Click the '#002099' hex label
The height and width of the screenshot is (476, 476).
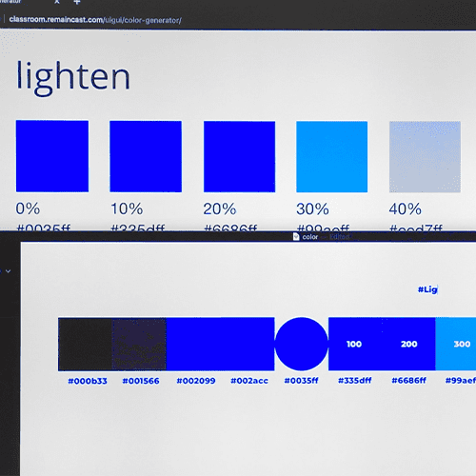[x=196, y=381]
